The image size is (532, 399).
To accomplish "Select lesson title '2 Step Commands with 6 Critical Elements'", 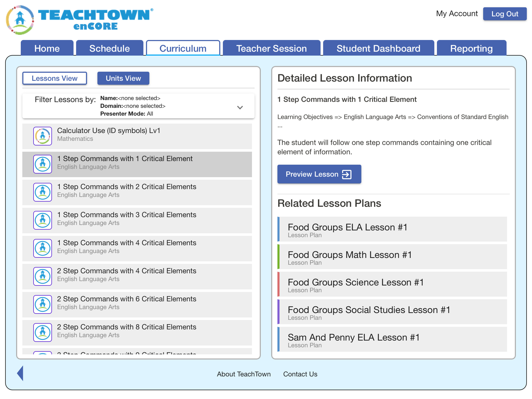I will (127, 299).
